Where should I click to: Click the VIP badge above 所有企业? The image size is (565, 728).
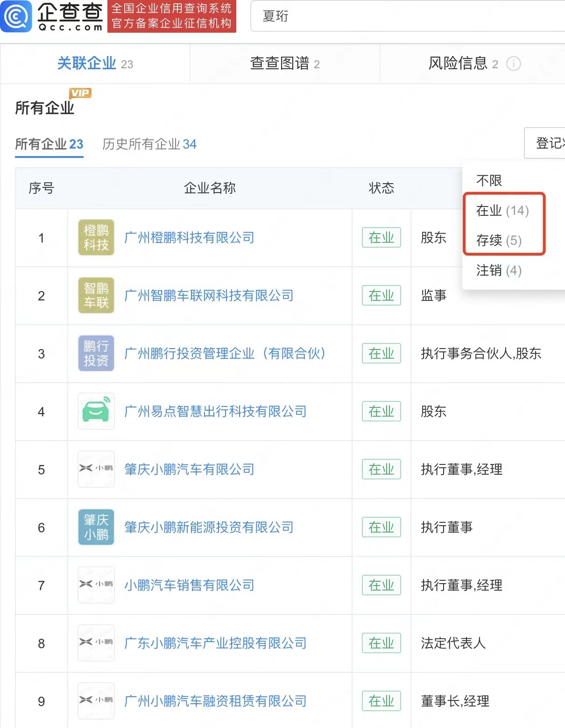(x=80, y=93)
